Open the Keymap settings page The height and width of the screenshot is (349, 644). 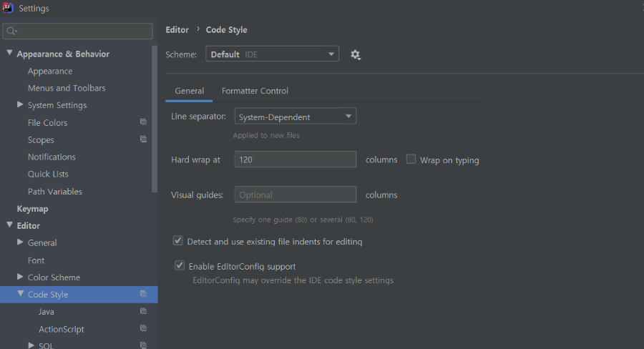(32, 209)
